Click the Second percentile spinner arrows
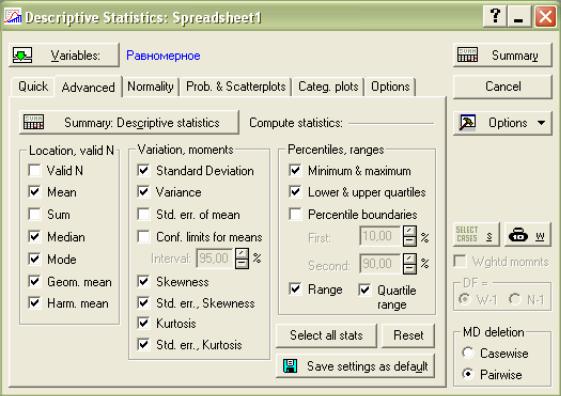This screenshot has height=396, width=561. click(410, 264)
